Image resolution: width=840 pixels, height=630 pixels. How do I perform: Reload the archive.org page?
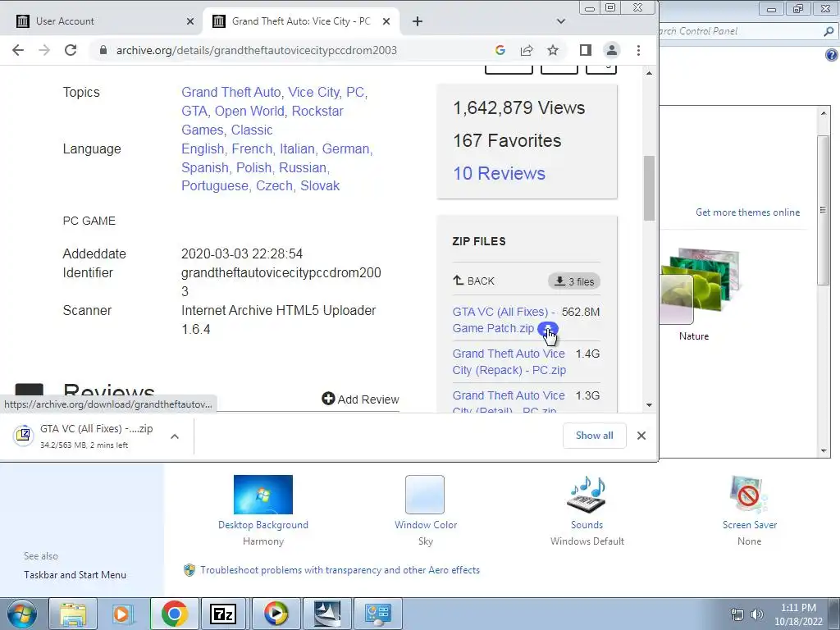tap(71, 50)
